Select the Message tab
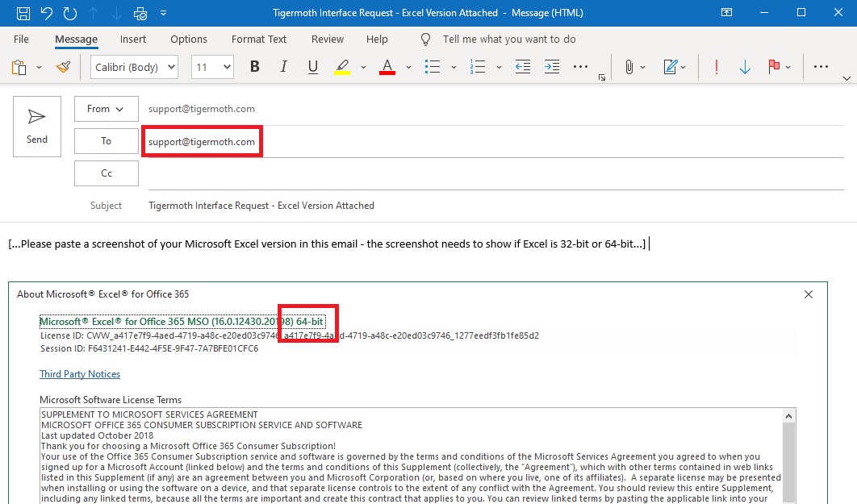This screenshot has height=504, width=857. pos(76,40)
